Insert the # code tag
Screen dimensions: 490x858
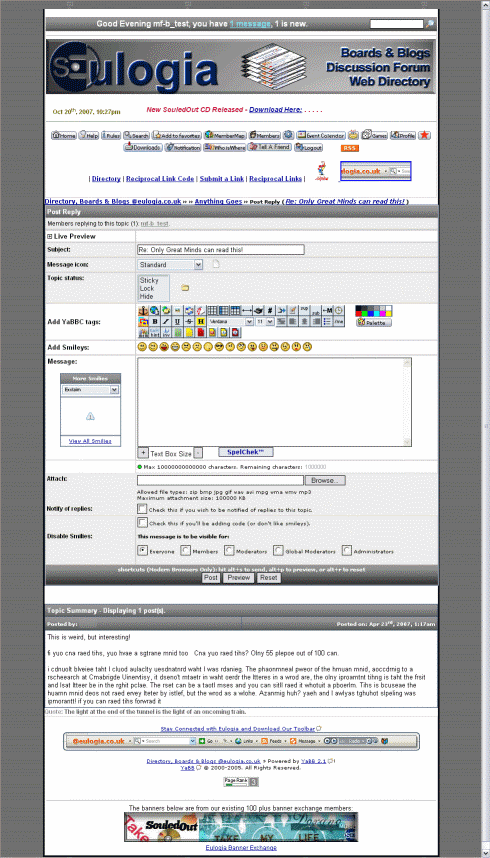pos(269,310)
